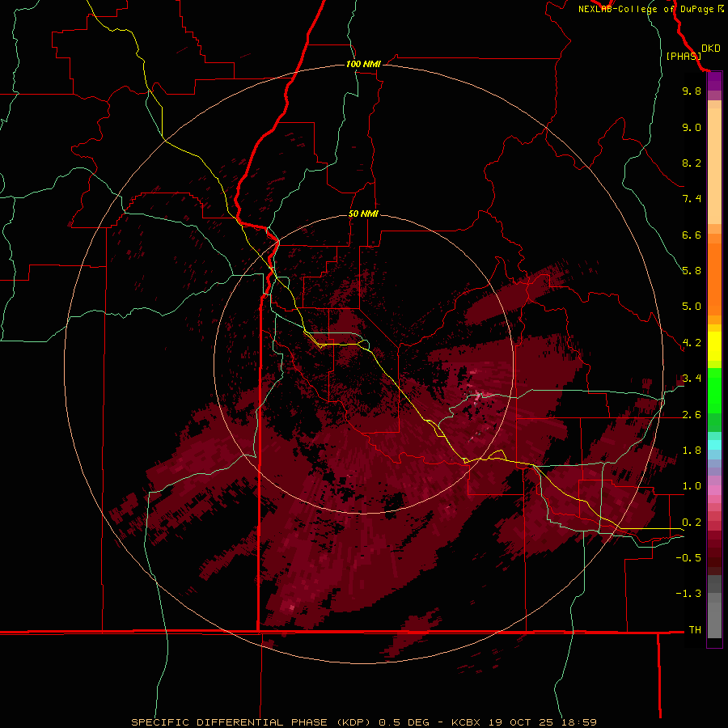Select the bright green color bar segment
The width and height of the screenshot is (728, 728).
[x=714, y=391]
